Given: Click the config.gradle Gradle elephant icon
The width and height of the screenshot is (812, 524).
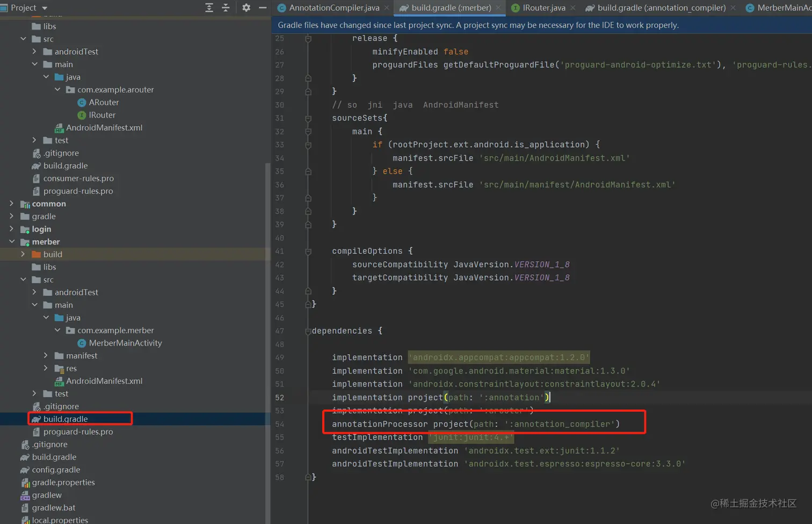Looking at the screenshot, I should click(x=25, y=470).
